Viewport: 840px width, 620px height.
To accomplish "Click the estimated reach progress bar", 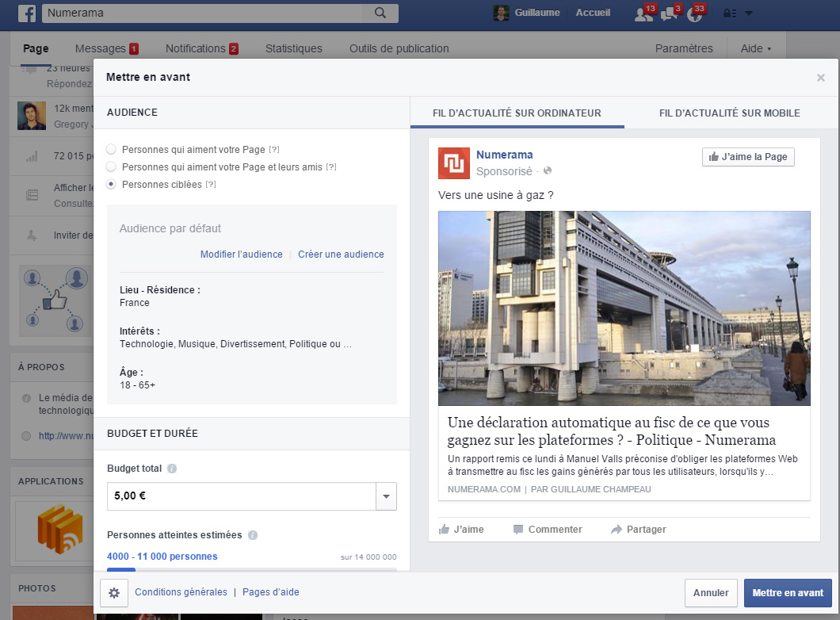I will tap(252, 569).
